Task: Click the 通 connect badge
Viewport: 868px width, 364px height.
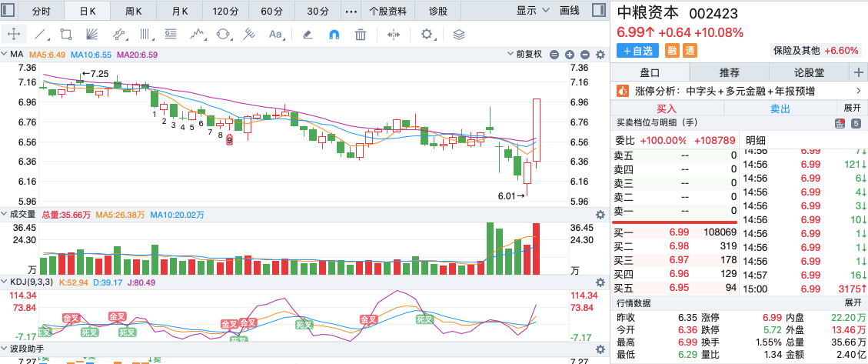Action: [x=690, y=51]
